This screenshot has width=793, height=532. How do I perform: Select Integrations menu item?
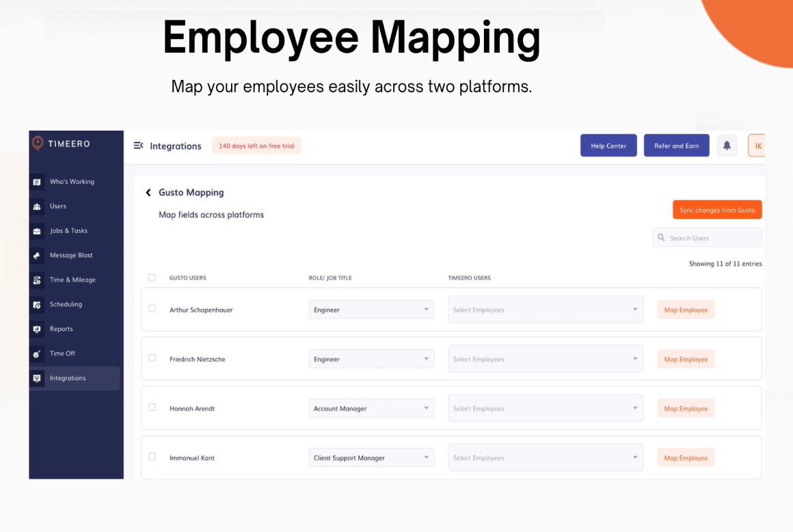pos(68,378)
